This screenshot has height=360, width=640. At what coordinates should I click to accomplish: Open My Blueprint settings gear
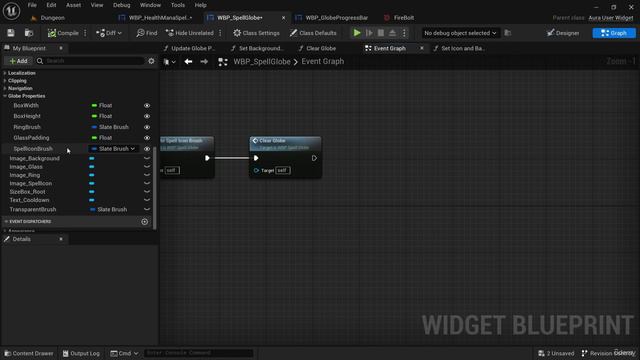[151, 61]
